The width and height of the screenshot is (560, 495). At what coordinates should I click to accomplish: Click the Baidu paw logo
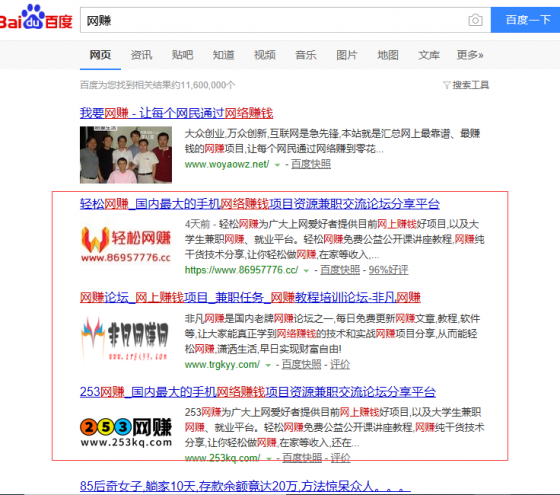(36, 17)
